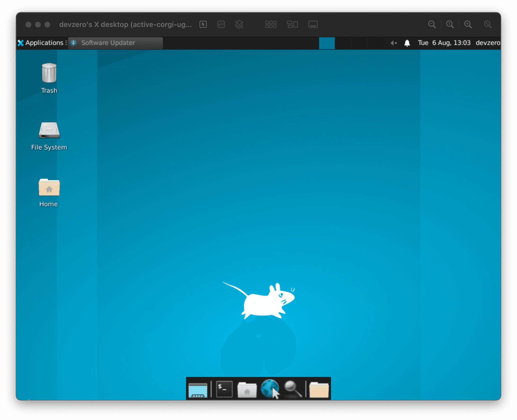Click the stacked layers icon in viewer toolbar
Image resolution: width=517 pixels, height=420 pixels.
(239, 24)
